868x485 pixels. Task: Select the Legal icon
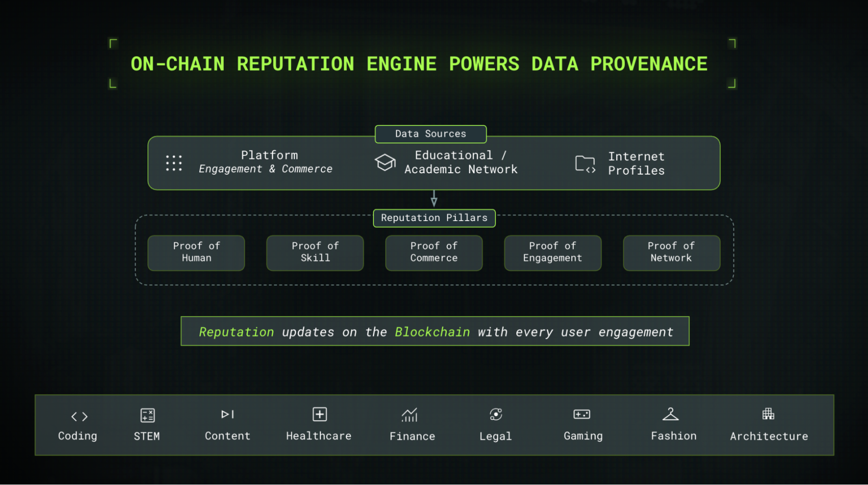(496, 414)
